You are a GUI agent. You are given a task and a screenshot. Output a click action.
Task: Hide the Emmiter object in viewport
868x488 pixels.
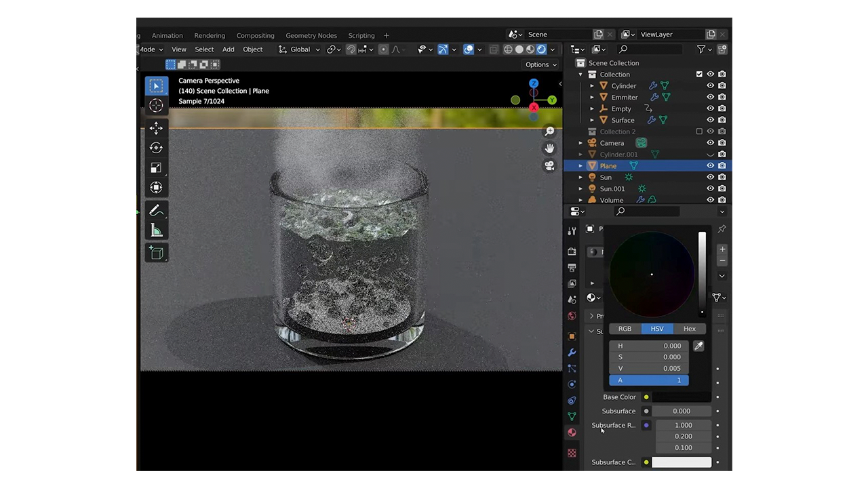click(x=711, y=98)
